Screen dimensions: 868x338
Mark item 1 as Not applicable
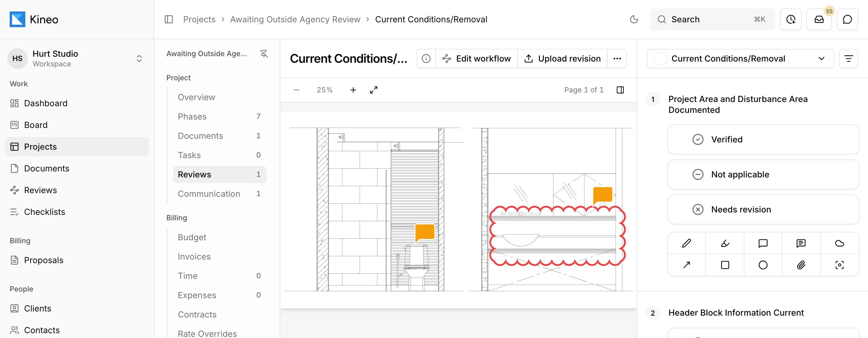(763, 174)
